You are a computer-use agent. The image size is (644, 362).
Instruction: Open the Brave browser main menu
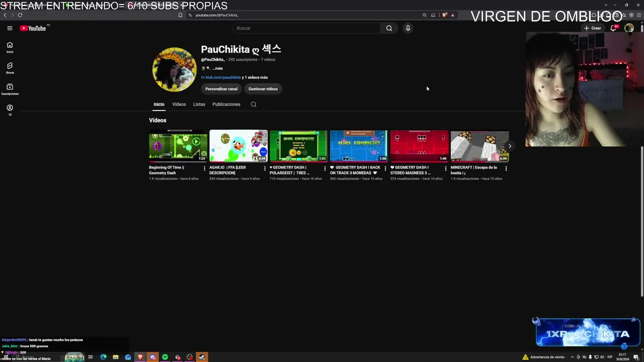[639, 15]
